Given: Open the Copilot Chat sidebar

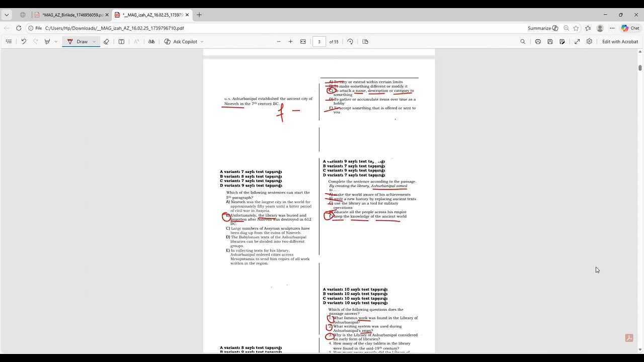Looking at the screenshot, I should point(630,28).
